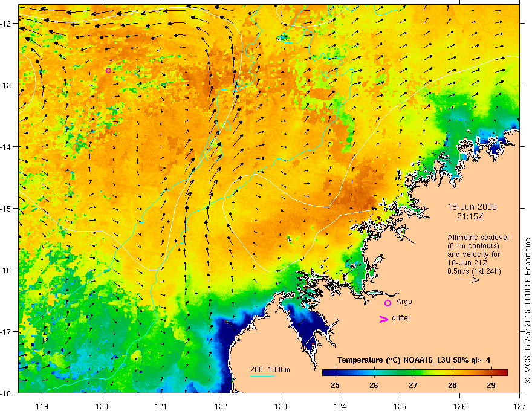532x411 pixels.
Task: Click the -15 latitude axis label
Action: (x=7, y=209)
